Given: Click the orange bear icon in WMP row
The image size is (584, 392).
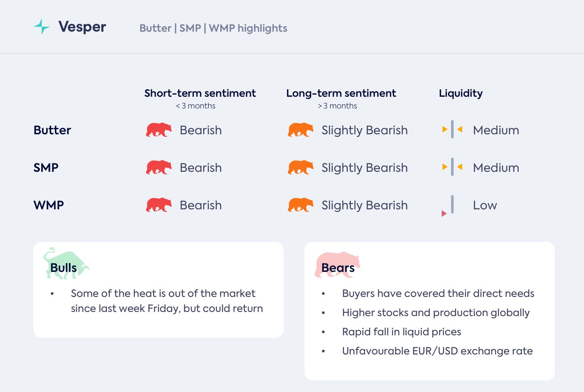Looking at the screenshot, I should click(300, 205).
